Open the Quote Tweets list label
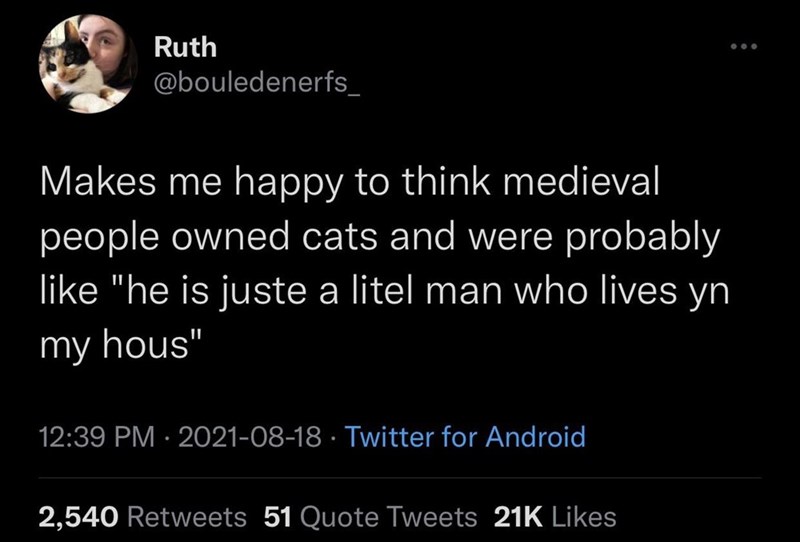Image resolution: width=800 pixels, height=542 pixels. (386, 517)
